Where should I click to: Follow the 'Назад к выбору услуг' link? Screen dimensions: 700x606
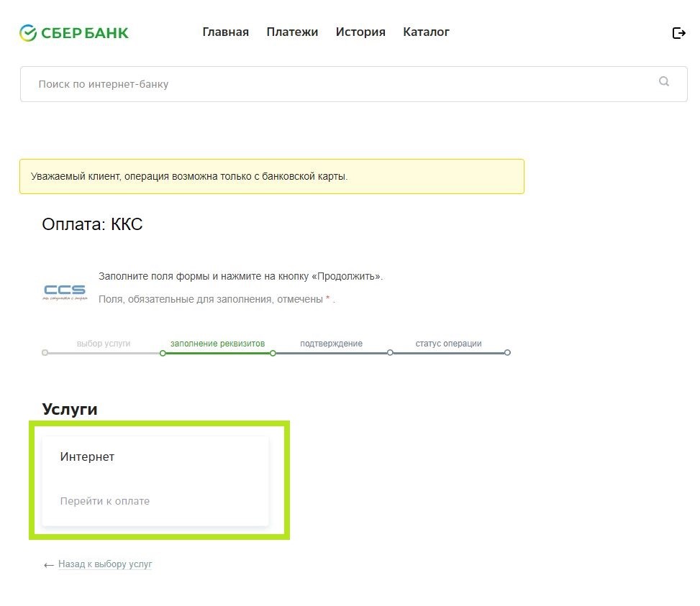[105, 565]
